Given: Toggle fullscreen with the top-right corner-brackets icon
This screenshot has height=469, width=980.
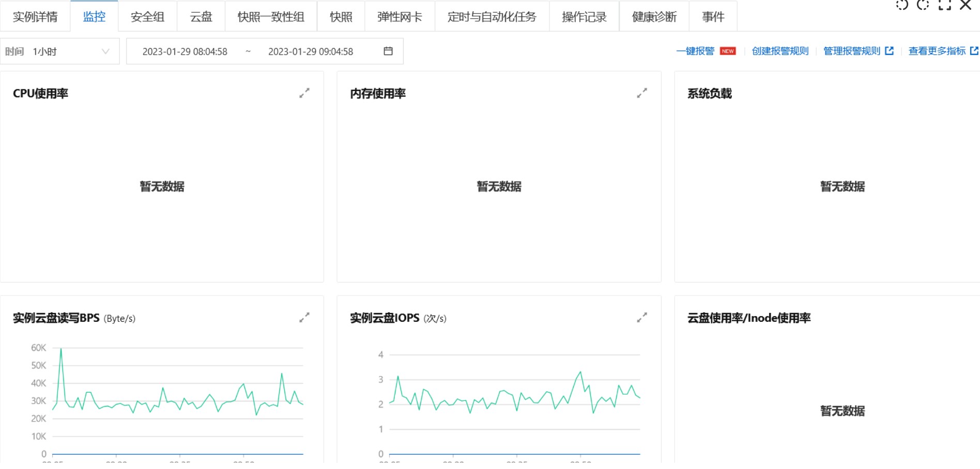Looking at the screenshot, I should [x=945, y=5].
